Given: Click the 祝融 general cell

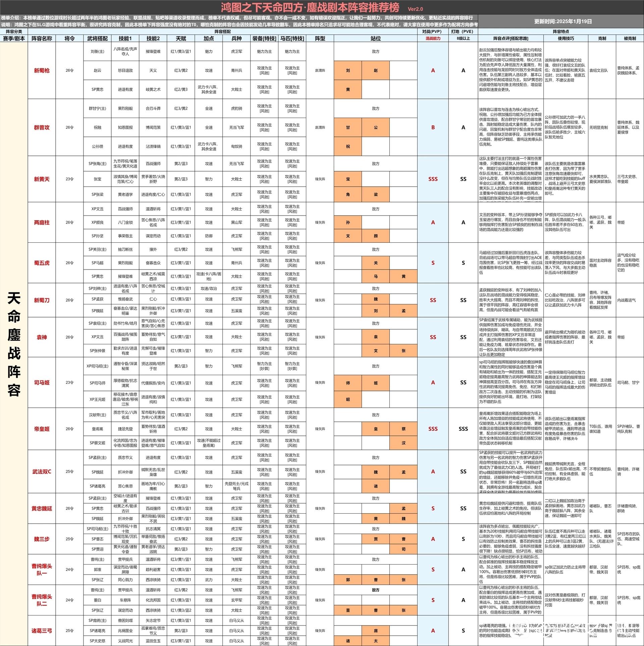Looking at the screenshot, I should tap(97, 127).
